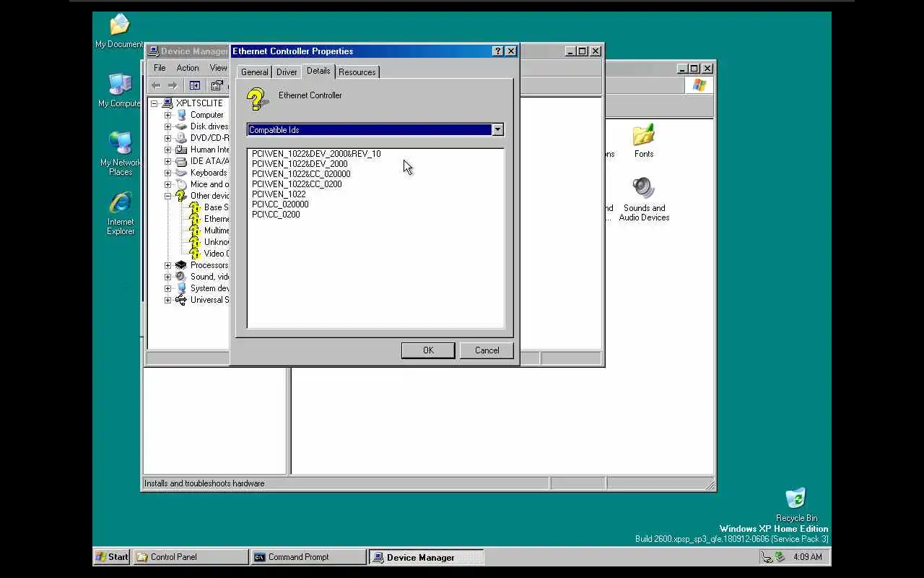Viewport: 924px width, 578px height.
Task: Switch to the General tab
Action: (x=254, y=72)
